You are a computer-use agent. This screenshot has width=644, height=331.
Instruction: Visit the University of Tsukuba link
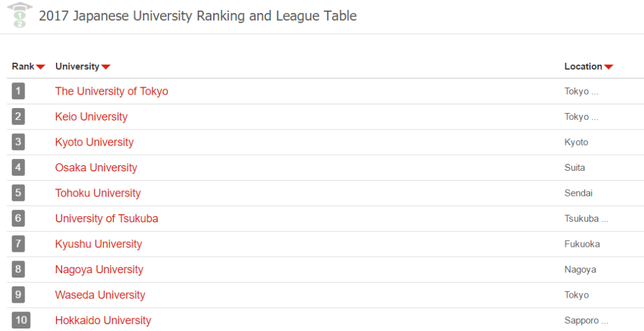tap(107, 218)
